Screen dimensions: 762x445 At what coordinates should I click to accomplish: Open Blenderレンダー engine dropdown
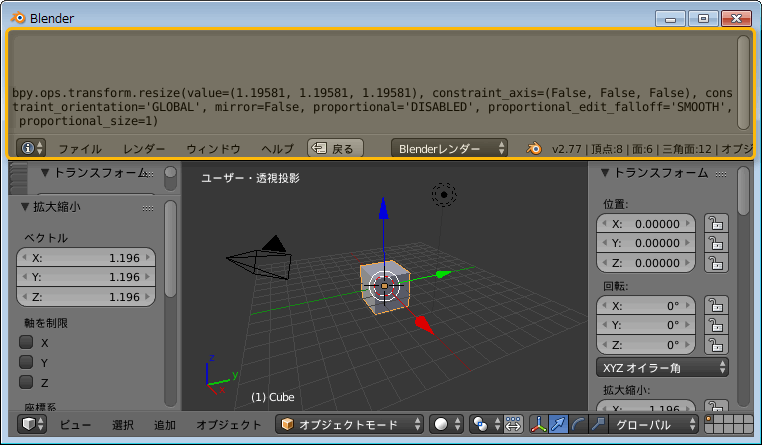click(450, 148)
